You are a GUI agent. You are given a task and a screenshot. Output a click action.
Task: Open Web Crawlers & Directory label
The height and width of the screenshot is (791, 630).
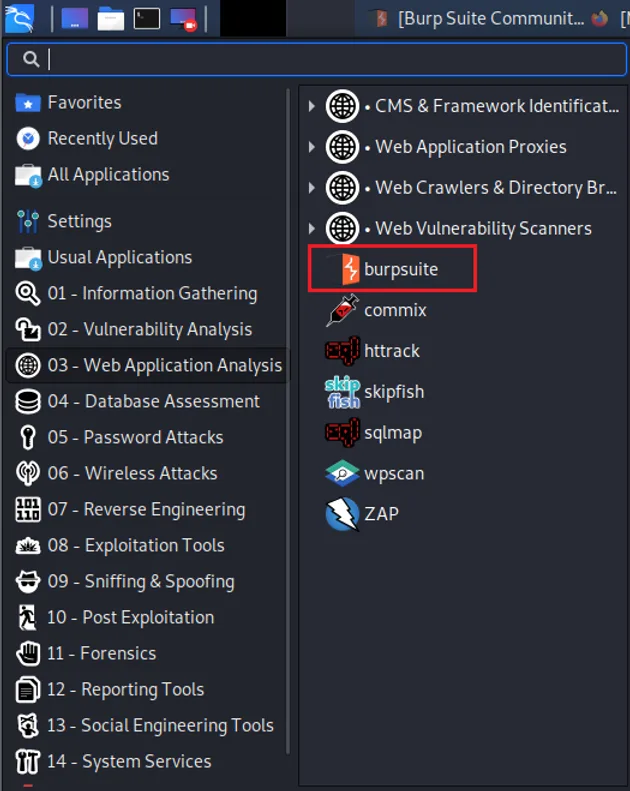click(496, 188)
